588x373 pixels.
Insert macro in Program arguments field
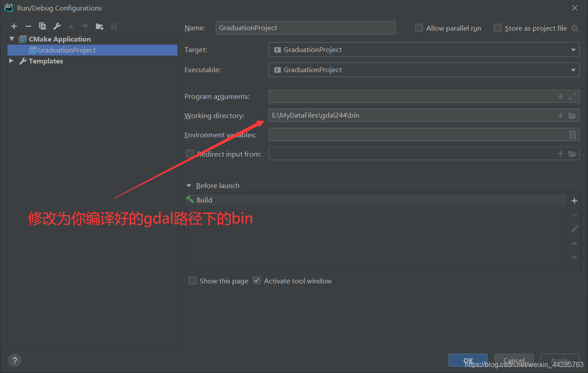(x=560, y=96)
